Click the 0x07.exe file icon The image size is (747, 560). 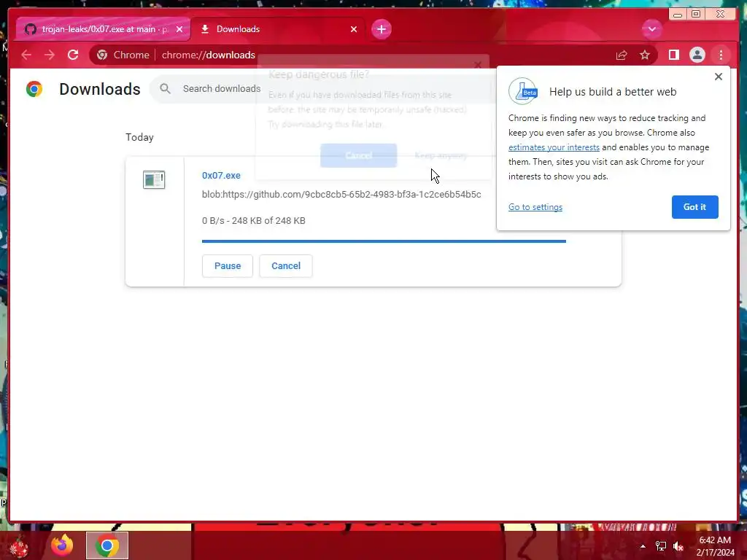[x=154, y=180]
